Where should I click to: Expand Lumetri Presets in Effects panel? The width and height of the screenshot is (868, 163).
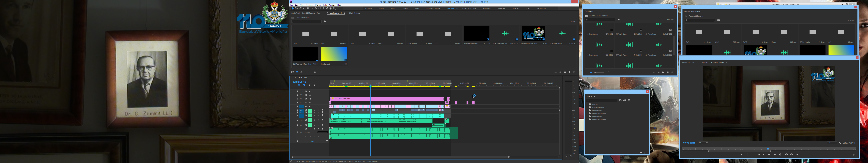click(587, 108)
